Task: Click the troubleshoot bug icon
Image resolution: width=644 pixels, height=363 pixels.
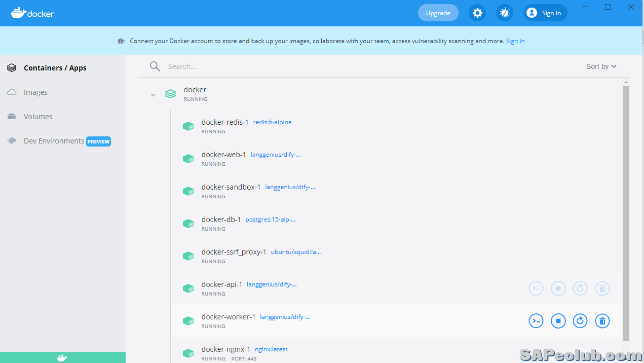Action: point(505,13)
